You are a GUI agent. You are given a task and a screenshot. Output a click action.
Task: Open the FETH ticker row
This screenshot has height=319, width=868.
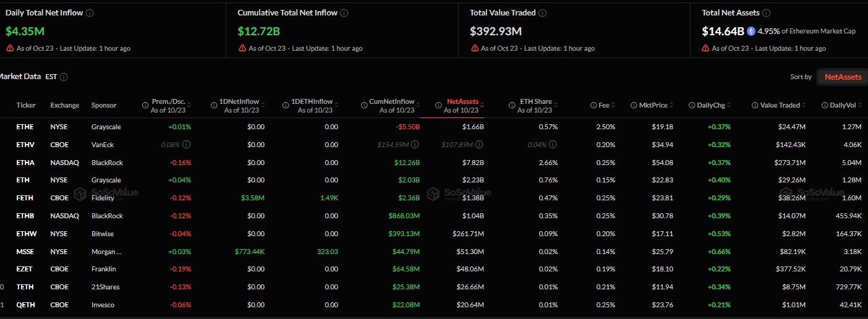coord(25,198)
